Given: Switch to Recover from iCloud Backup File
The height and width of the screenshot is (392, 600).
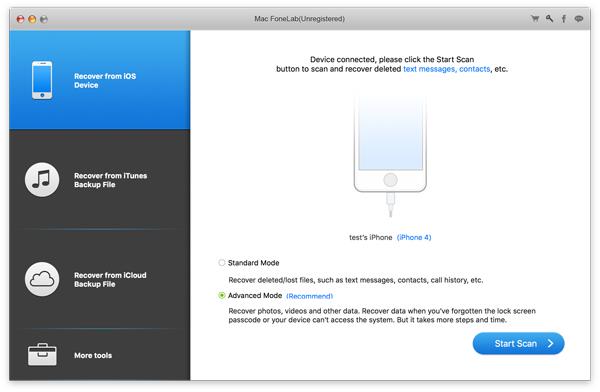Looking at the screenshot, I should click(99, 279).
